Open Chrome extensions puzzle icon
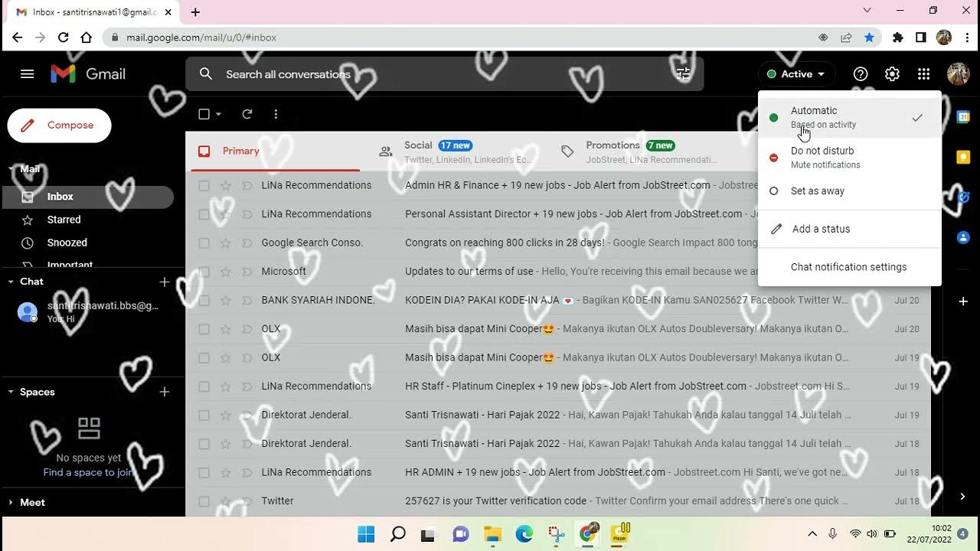 898,37
